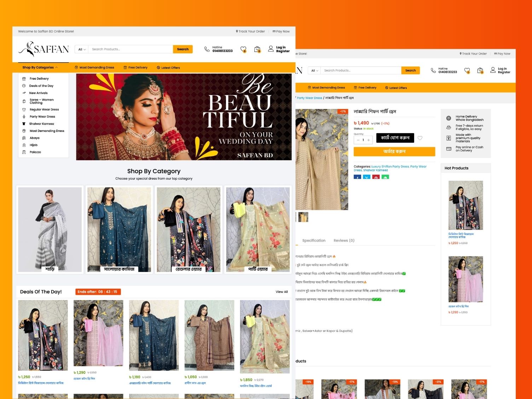Select Party Wear Dress in the category sidebar
This screenshot has height=399, width=532.
click(x=42, y=117)
